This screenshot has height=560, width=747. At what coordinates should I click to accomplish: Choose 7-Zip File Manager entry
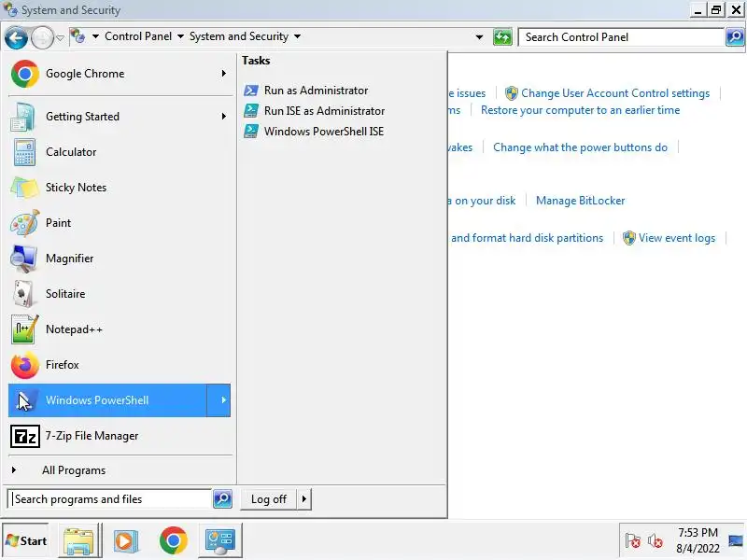(120, 436)
